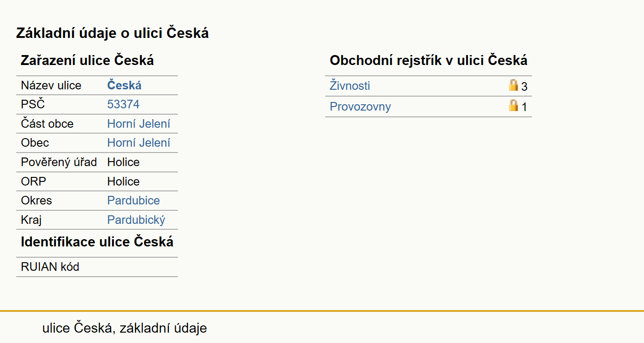Click Holice in Pověřený úřad row

coord(123,162)
